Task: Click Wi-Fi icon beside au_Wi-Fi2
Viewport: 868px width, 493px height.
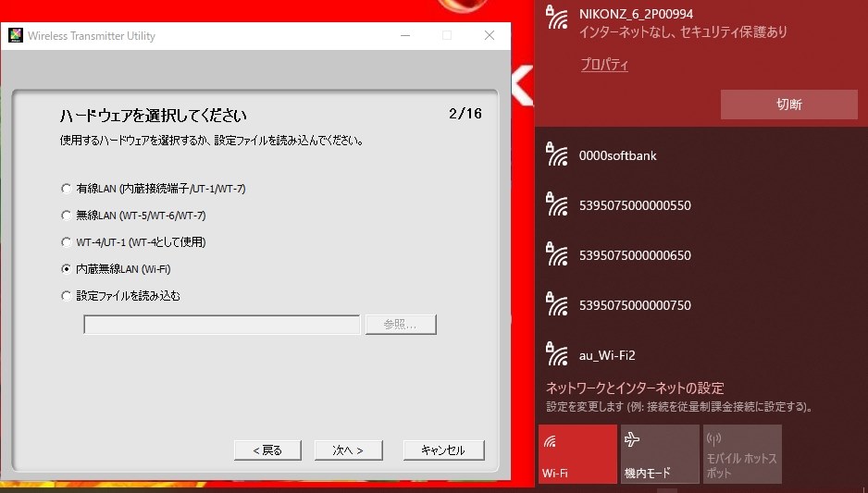Action: [556, 354]
